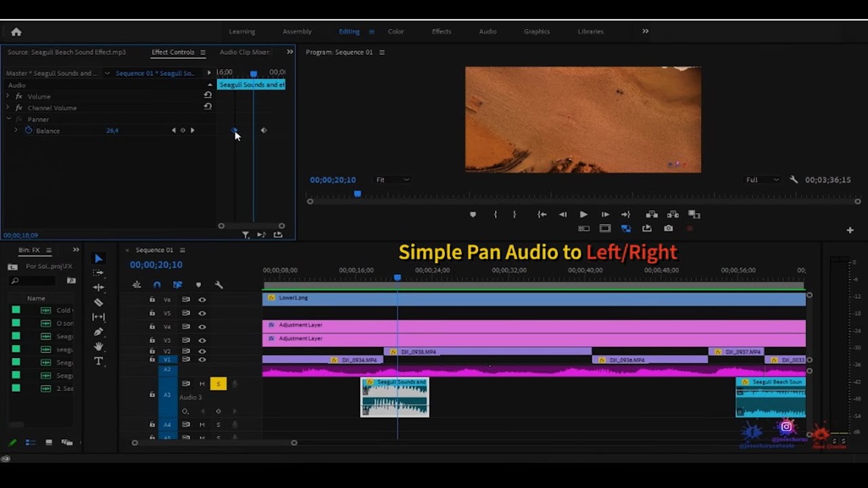Add a marker in the timeline header
The width and height of the screenshot is (868, 488).
coord(198,285)
